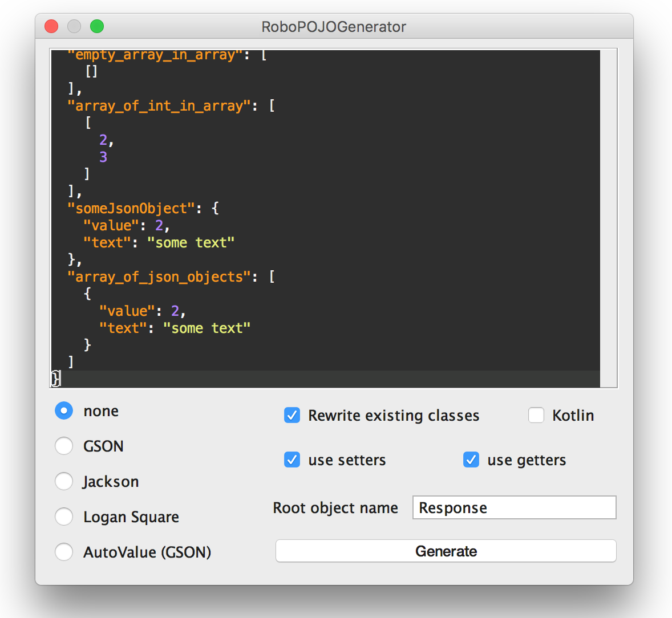Toggle the use getters checkbox
The width and height of the screenshot is (672, 618).
(x=471, y=460)
